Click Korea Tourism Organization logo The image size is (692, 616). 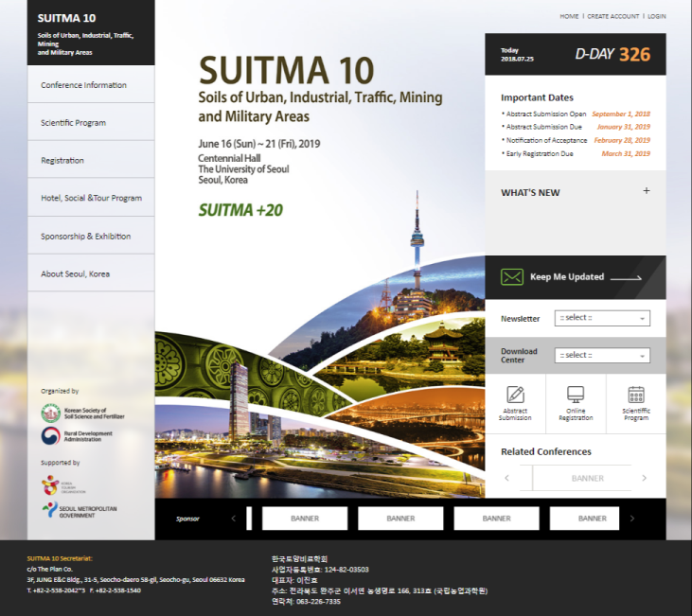click(63, 485)
